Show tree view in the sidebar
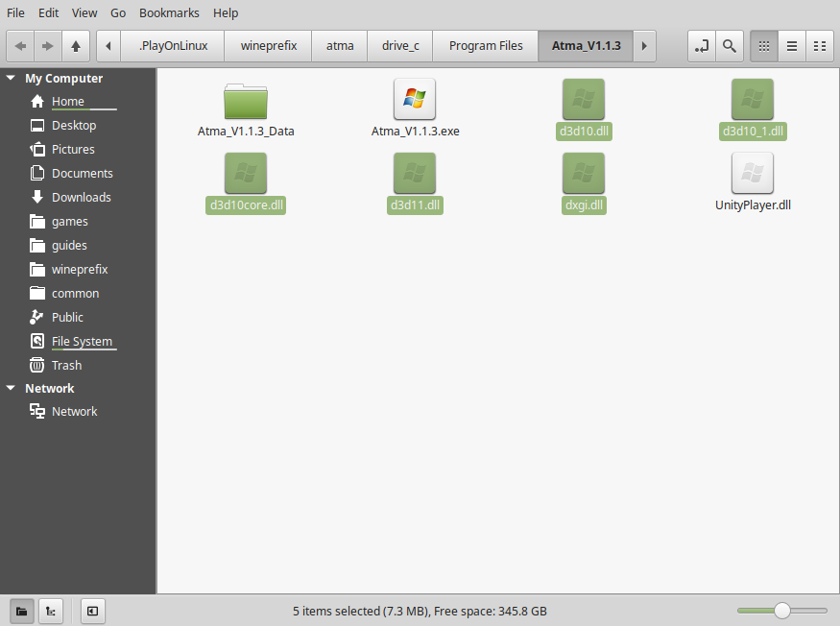 pos(50,611)
